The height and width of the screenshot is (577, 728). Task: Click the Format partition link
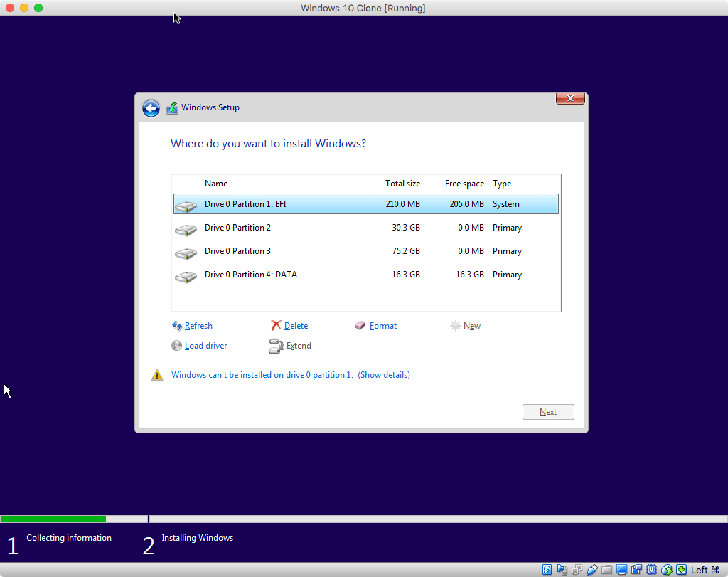(383, 326)
